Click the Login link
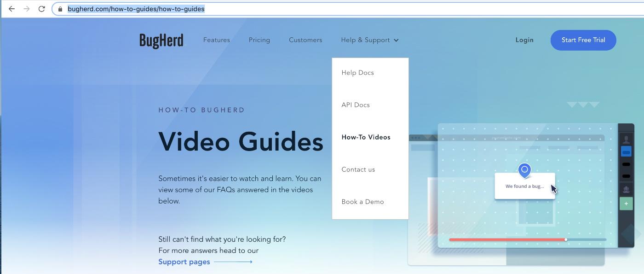 click(x=524, y=40)
